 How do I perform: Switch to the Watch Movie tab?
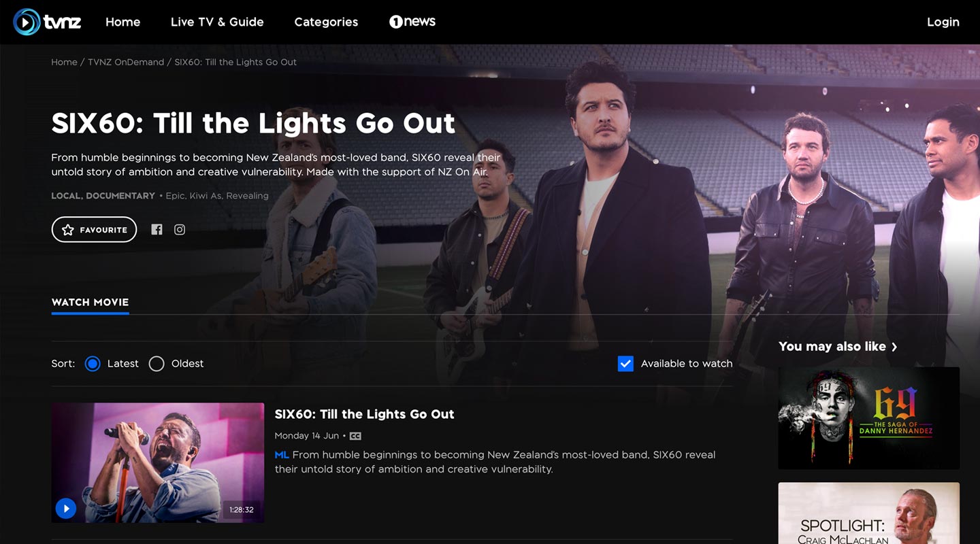[90, 303]
